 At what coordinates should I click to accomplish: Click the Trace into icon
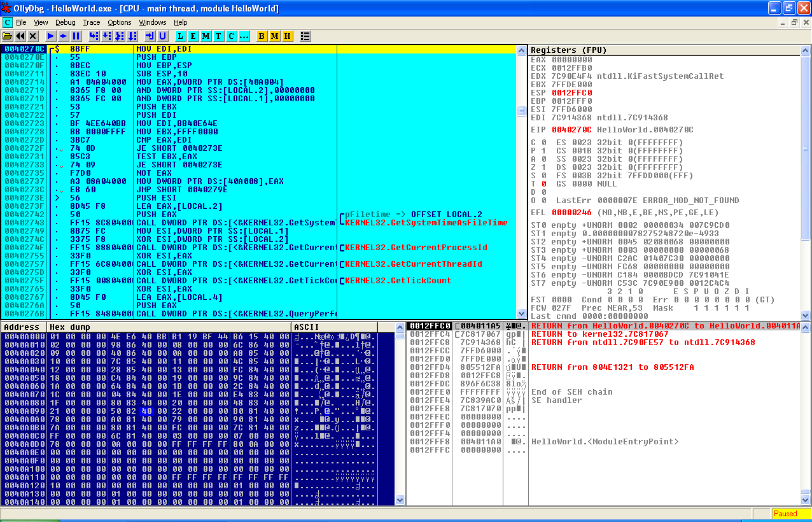120,36
